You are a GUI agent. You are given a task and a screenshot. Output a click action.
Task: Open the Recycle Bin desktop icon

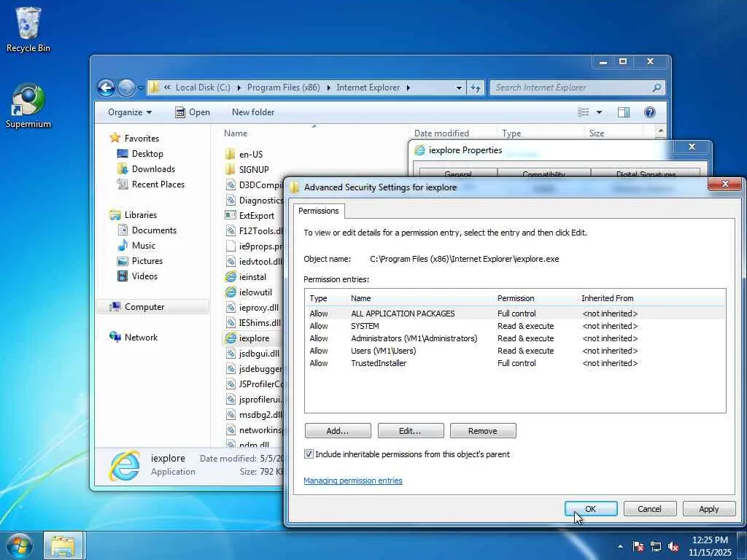pyautogui.click(x=28, y=29)
